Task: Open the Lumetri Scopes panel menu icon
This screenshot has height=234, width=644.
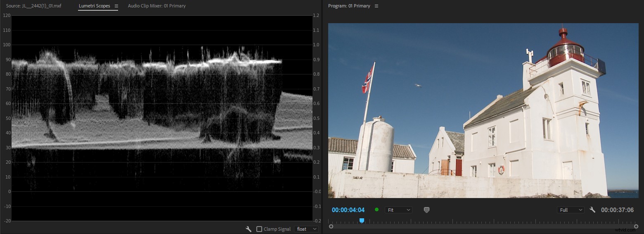Action: tap(116, 6)
